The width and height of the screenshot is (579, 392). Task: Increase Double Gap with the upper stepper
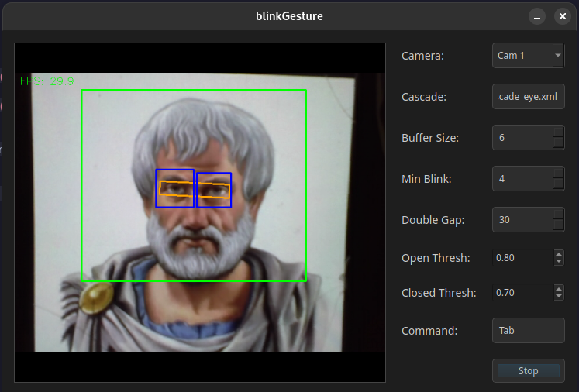pos(559,214)
